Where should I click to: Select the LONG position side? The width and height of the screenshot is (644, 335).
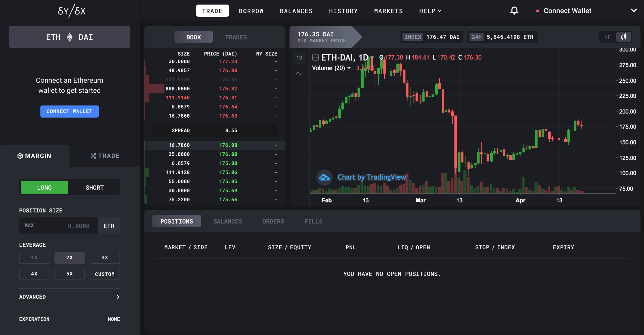point(44,187)
